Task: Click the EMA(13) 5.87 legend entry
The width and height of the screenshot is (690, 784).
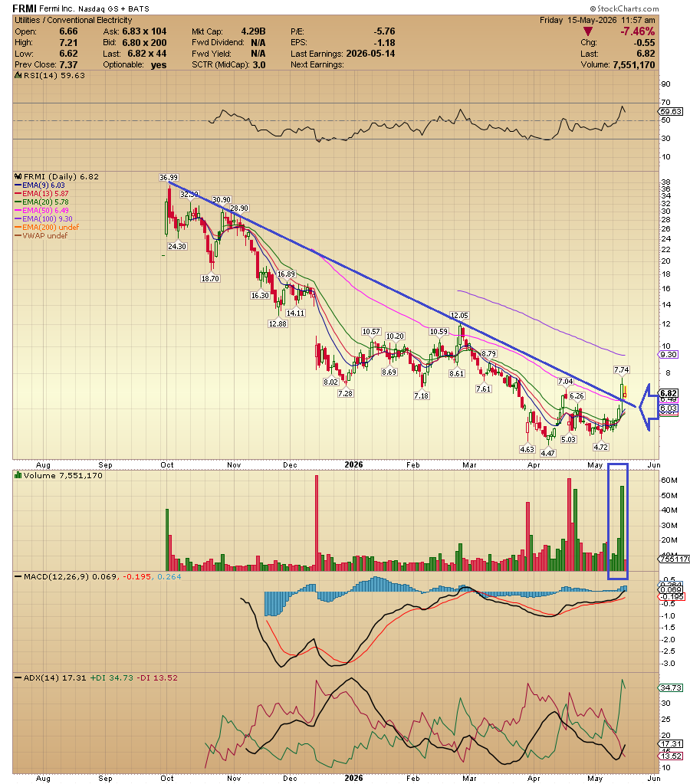Action: [x=41, y=193]
